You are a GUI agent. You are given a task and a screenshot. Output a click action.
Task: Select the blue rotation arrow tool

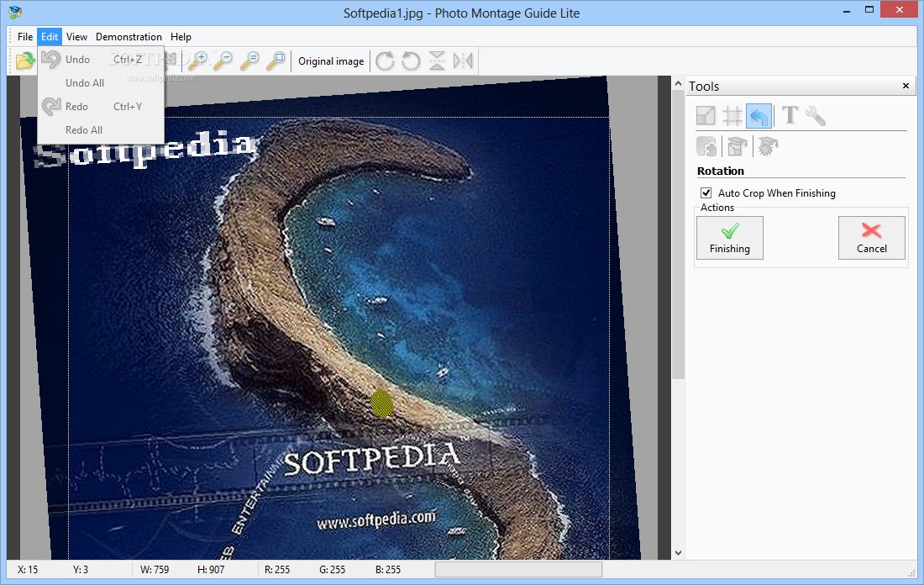759,116
